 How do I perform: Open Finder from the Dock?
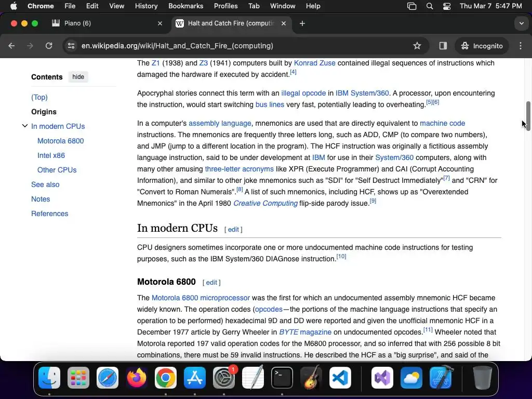49,378
